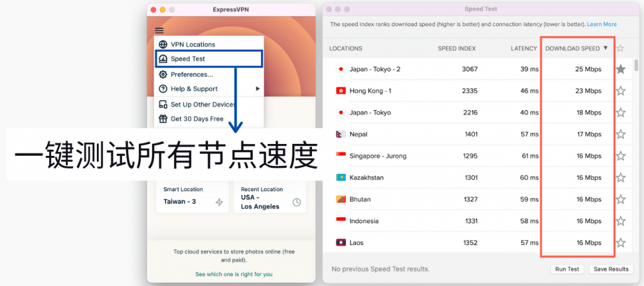Toggle Download Speed sort arrow
The image size is (644, 286).
[606, 48]
